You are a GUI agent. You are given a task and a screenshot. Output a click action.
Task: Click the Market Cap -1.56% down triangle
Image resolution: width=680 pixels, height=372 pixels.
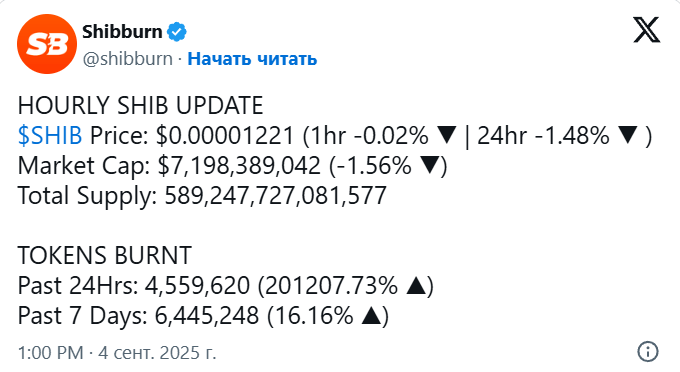coord(429,166)
